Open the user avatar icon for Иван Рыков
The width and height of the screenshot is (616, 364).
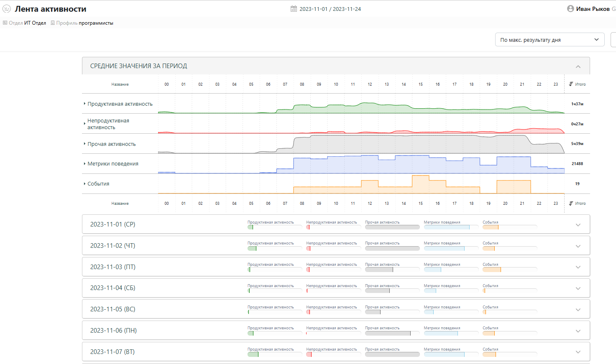click(x=570, y=9)
